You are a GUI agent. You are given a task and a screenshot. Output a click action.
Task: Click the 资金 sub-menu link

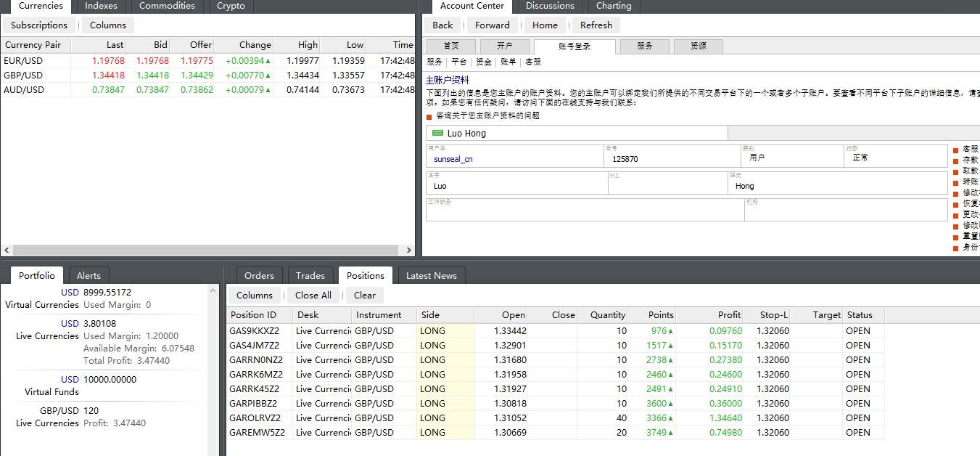pyautogui.click(x=483, y=62)
